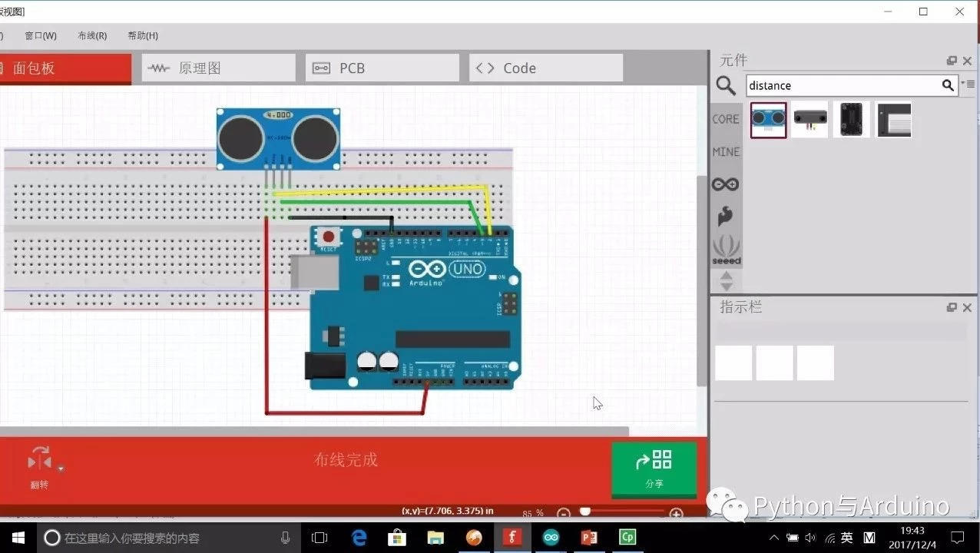The height and width of the screenshot is (553, 980).
Task: Click the canvas vertical scrollbar
Action: tap(701, 280)
